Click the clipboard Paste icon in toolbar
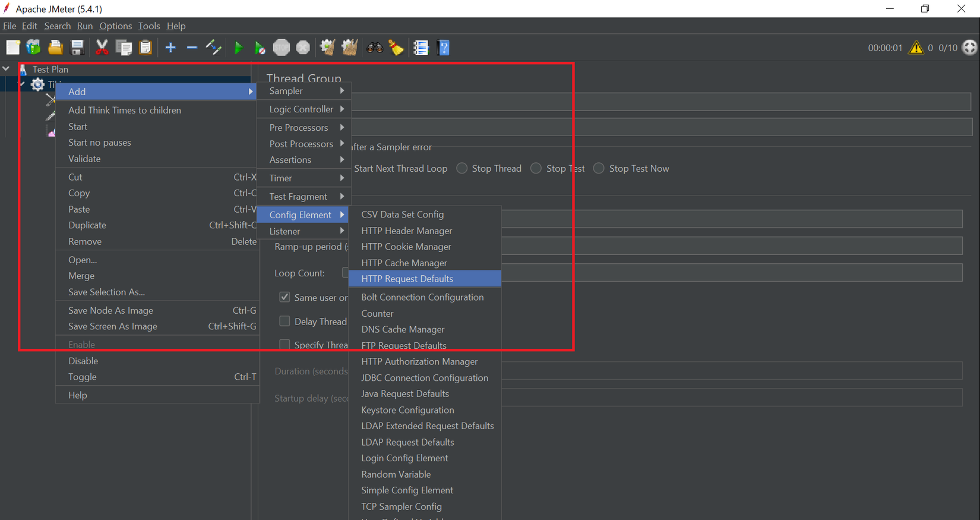 coord(146,48)
